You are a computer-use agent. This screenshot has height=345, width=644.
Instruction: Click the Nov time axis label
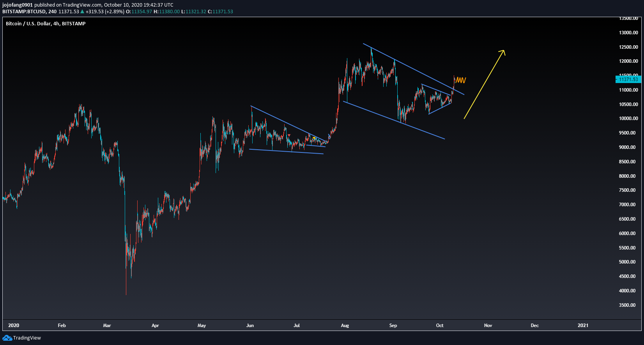tap(488, 326)
